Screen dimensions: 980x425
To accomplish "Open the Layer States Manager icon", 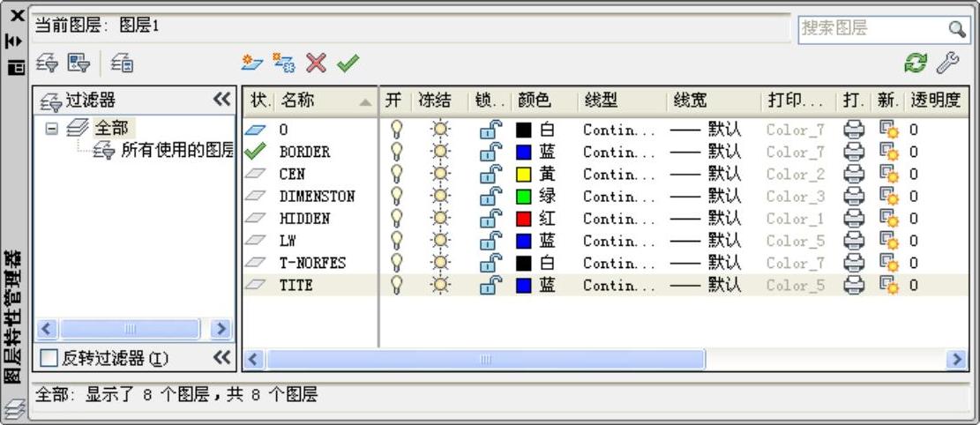I will [122, 63].
